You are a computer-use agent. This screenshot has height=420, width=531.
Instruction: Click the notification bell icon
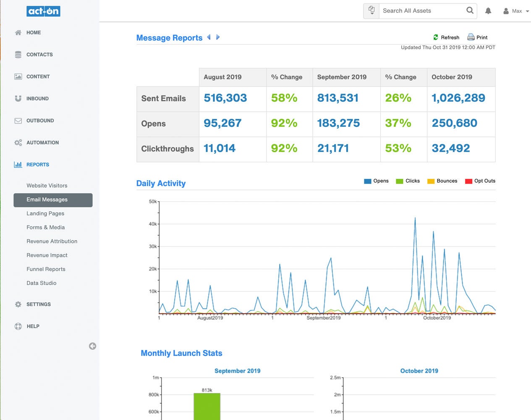(x=488, y=11)
